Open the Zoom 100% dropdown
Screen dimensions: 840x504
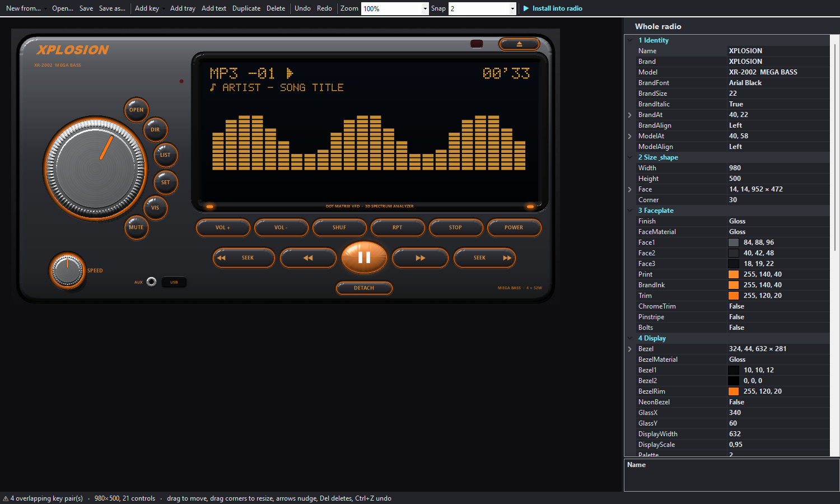point(425,8)
